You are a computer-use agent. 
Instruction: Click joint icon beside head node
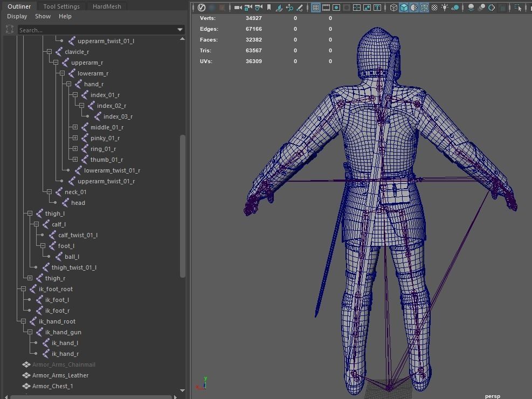[65, 203]
